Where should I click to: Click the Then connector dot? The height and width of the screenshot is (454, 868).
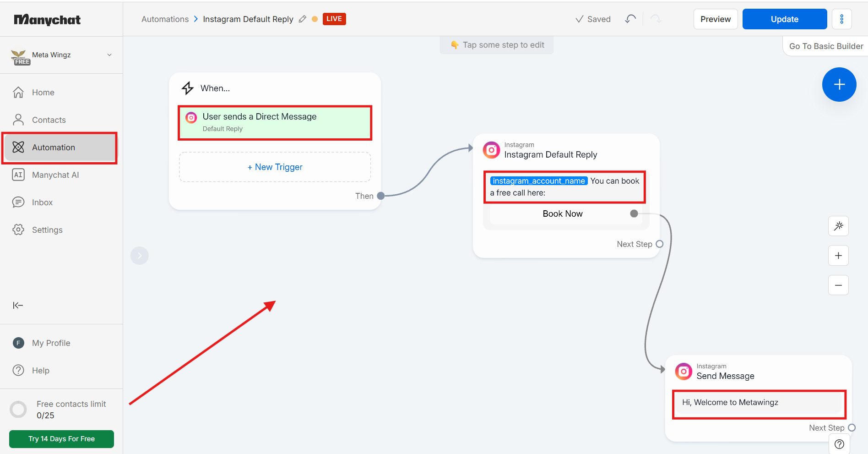tap(381, 196)
